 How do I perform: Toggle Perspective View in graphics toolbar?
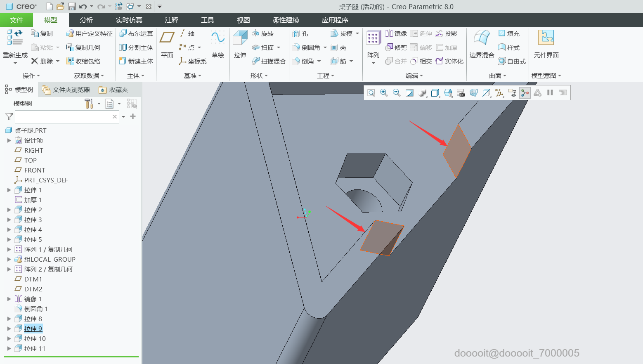point(474,93)
